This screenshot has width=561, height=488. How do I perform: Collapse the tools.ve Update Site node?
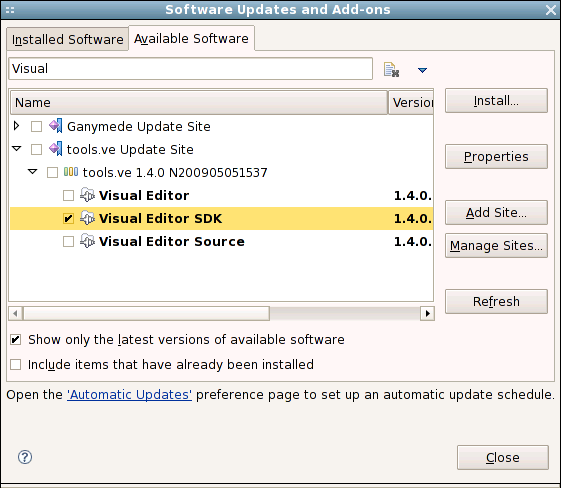[x=16, y=148]
